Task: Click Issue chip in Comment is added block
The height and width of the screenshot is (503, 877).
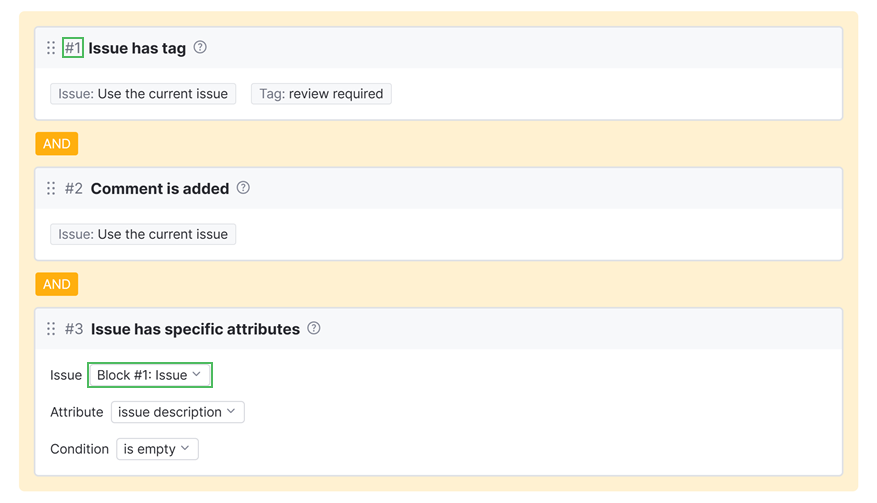Action: 143,234
